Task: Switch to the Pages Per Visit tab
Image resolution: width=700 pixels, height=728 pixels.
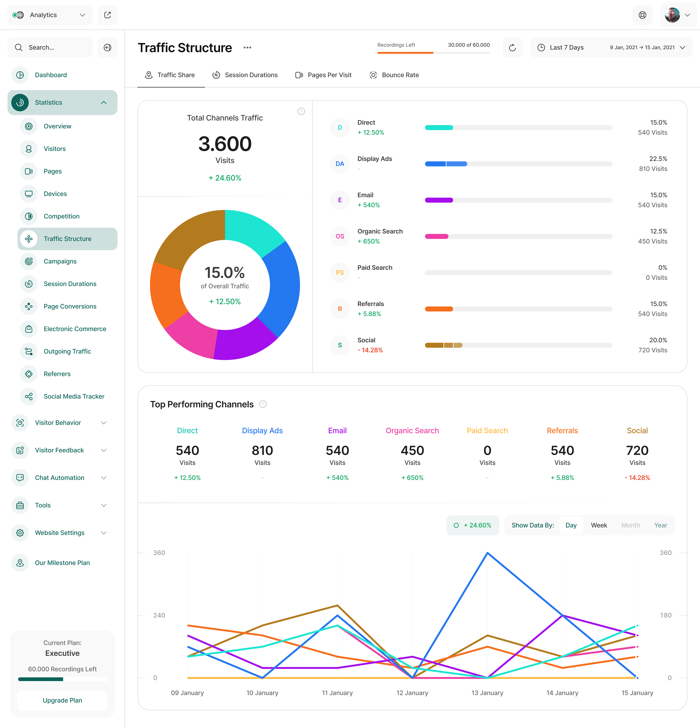Action: click(323, 75)
